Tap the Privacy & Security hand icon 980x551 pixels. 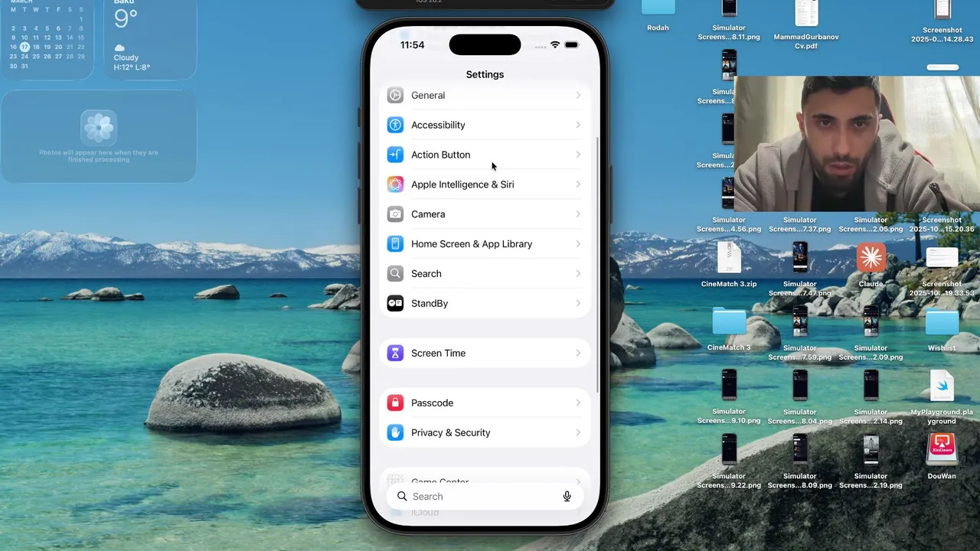(395, 432)
